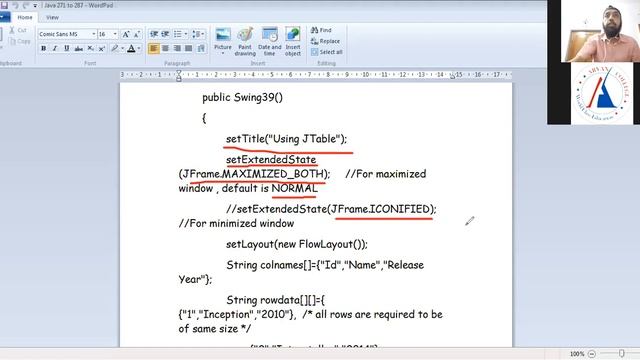This screenshot has height=360, width=640.
Task: Open highlight color dropdown arrow
Action: click(x=122, y=49)
